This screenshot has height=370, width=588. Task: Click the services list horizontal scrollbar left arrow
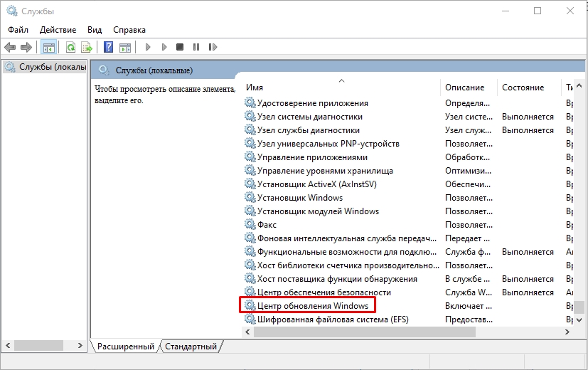247,332
